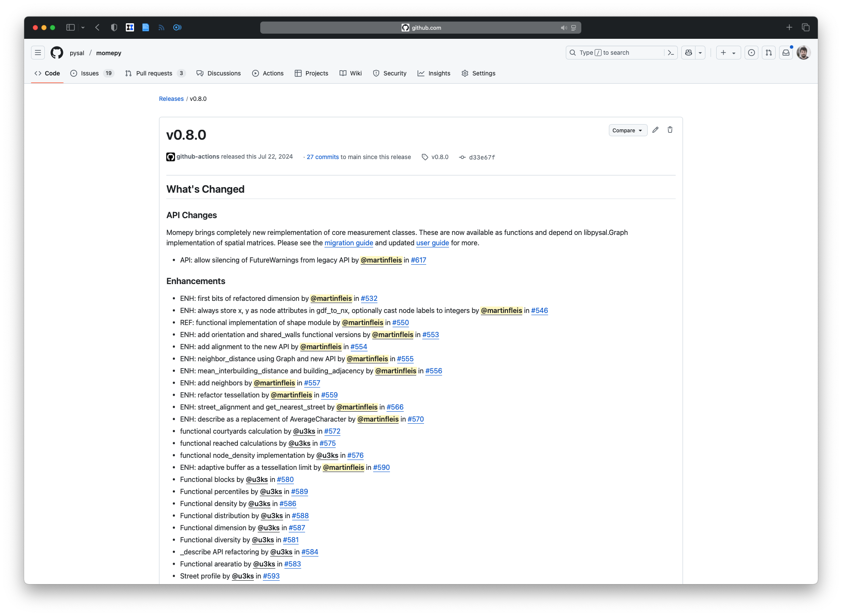Switch to the Issues tab
842x616 pixels.
tap(90, 73)
